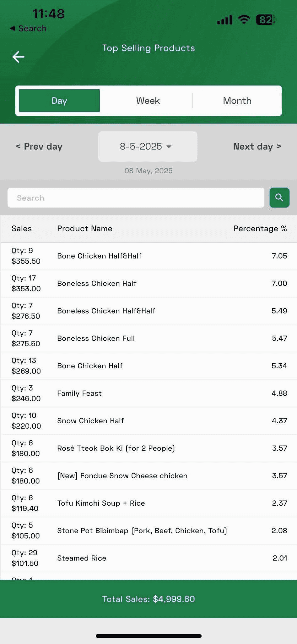
Task: Go to Next day
Action: (257, 147)
